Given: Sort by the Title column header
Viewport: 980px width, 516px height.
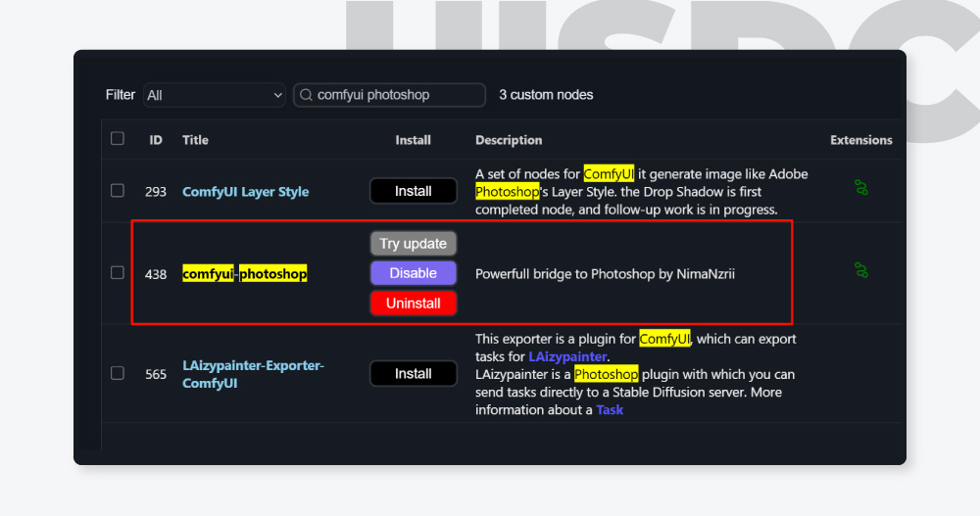Looking at the screenshot, I should 195,140.
